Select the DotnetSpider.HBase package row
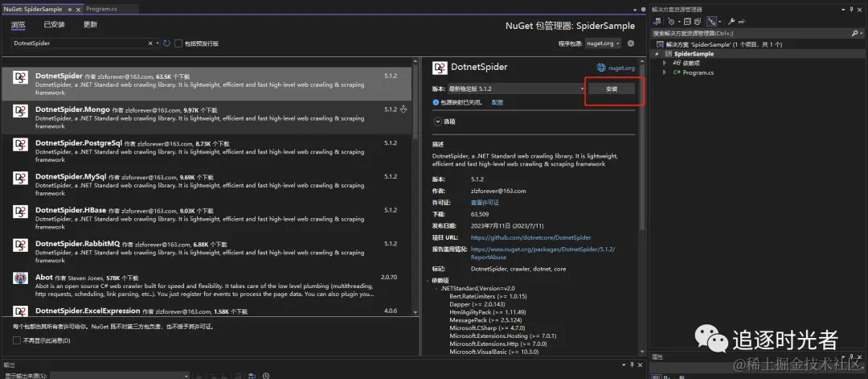 [207, 217]
